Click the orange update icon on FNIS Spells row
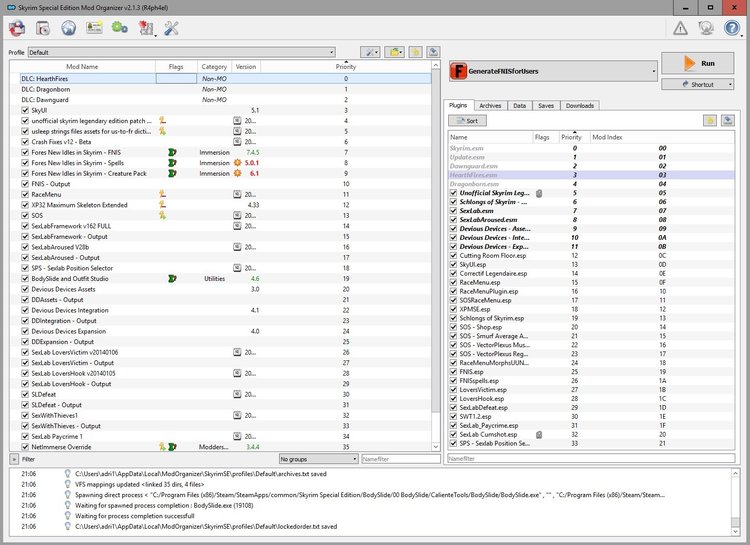 coord(237,163)
